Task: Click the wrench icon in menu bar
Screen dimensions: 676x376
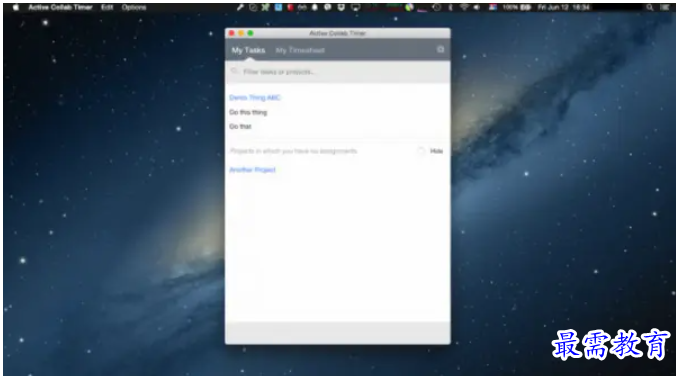Action: click(240, 7)
